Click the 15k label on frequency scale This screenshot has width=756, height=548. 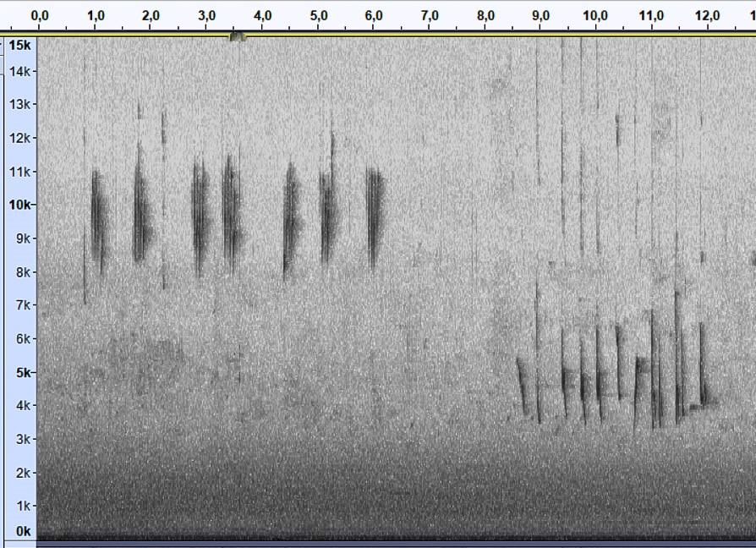click(19, 45)
